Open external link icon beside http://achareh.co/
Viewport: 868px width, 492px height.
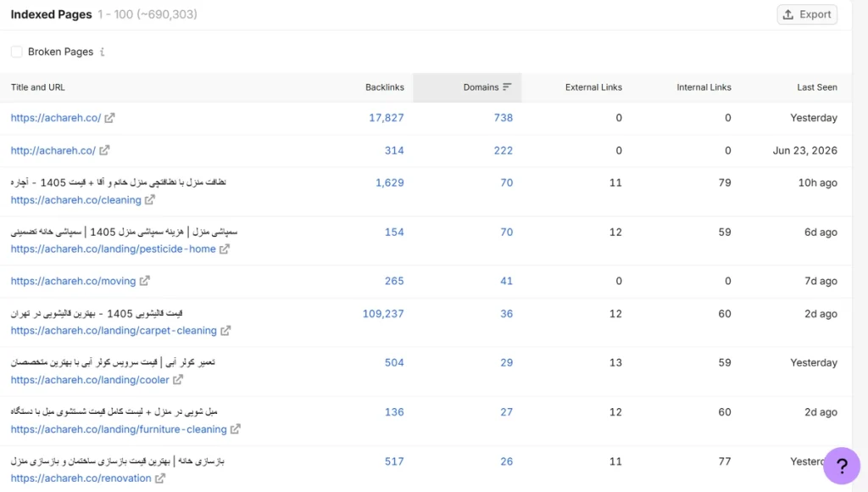(104, 150)
